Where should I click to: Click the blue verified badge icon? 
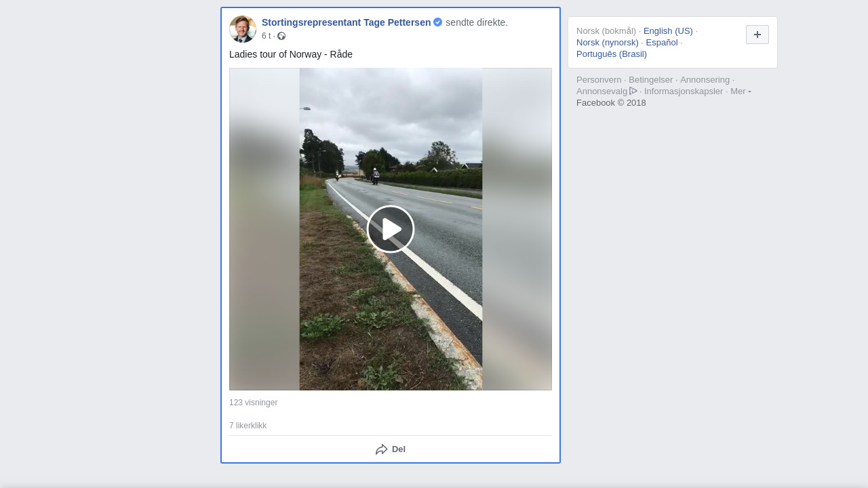click(437, 22)
